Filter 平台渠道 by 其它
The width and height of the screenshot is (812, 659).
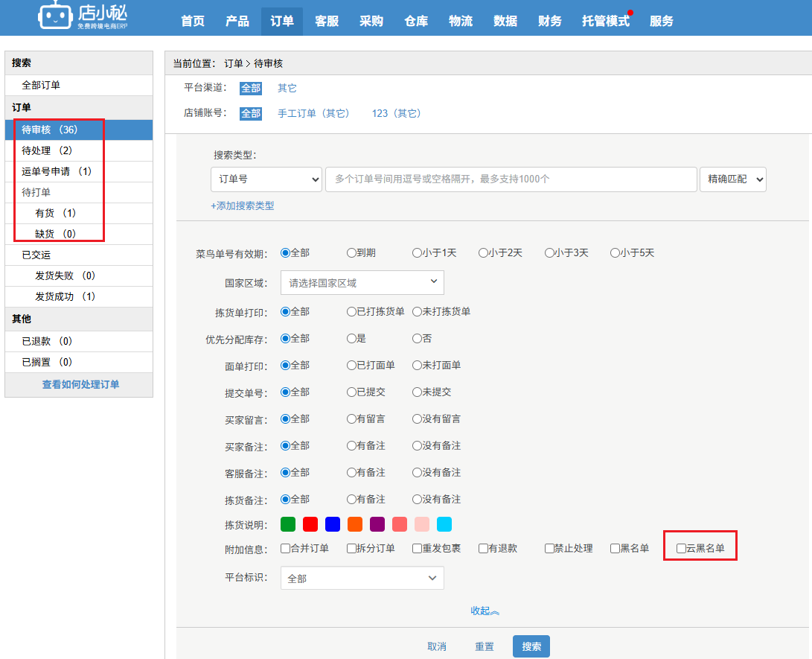(x=287, y=88)
